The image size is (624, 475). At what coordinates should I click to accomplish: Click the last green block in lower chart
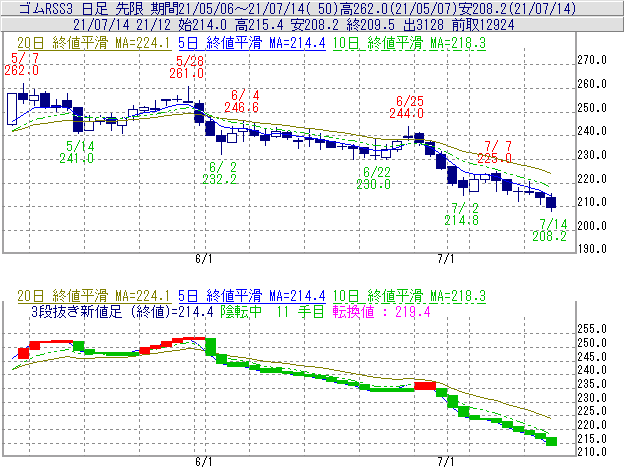pos(552,441)
